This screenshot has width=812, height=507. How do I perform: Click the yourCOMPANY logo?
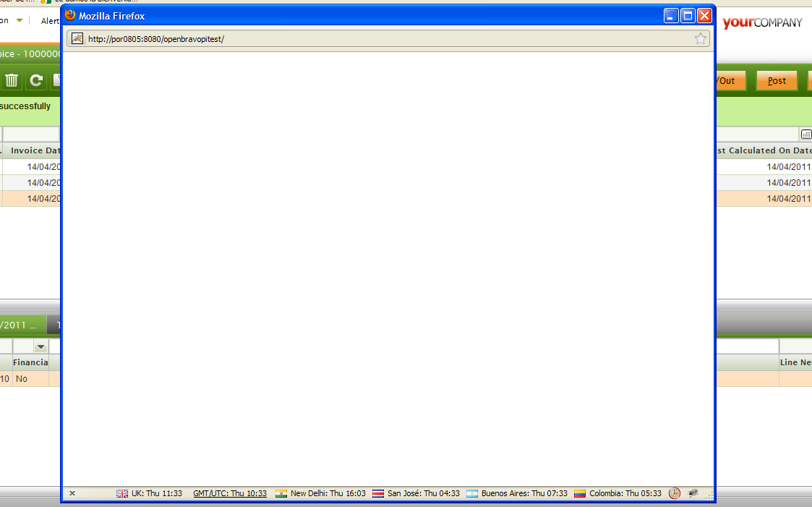tap(762, 22)
